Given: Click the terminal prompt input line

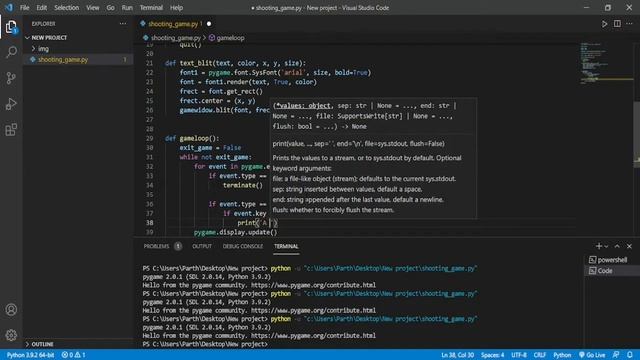Looking at the screenshot, I should [205, 344].
